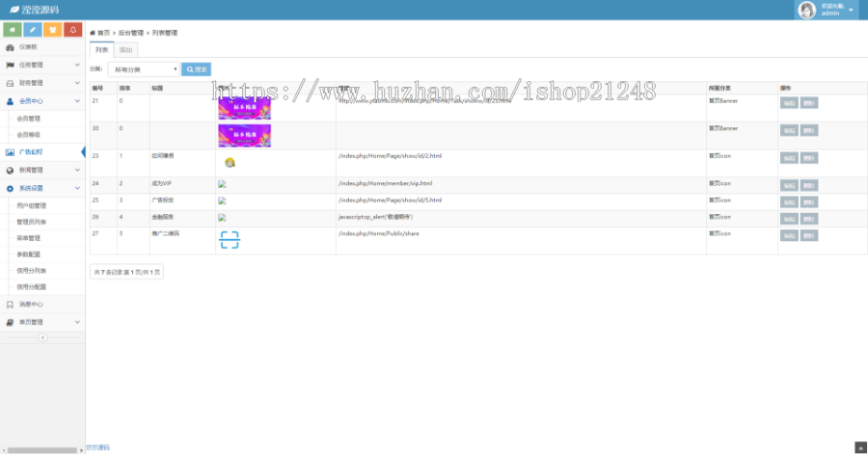This screenshot has width=868, height=455.
Task: Open 管理员列表 in the sidebar
Action: [32, 223]
